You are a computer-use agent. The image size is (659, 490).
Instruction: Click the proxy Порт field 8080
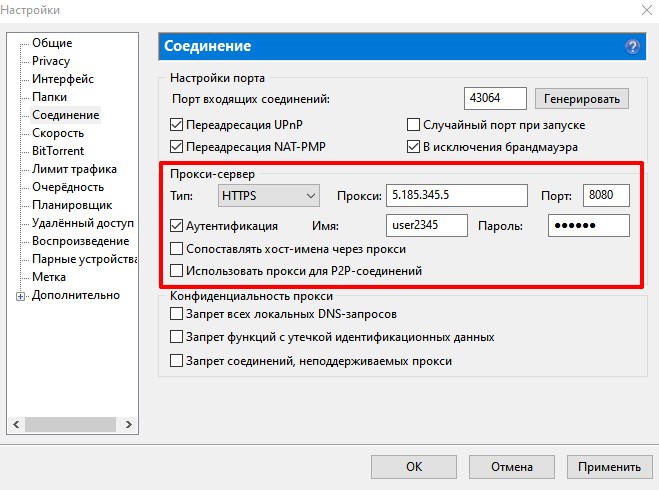point(606,195)
